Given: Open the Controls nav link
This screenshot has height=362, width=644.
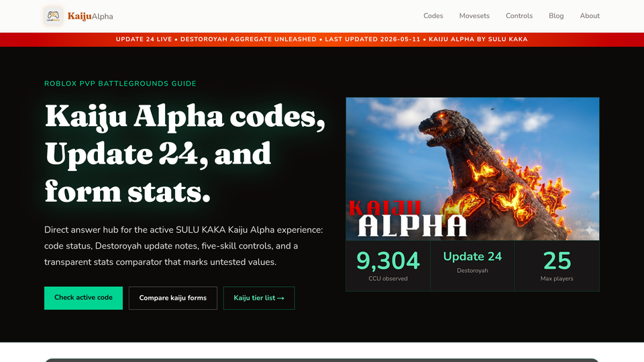Looking at the screenshot, I should pyautogui.click(x=519, y=16).
